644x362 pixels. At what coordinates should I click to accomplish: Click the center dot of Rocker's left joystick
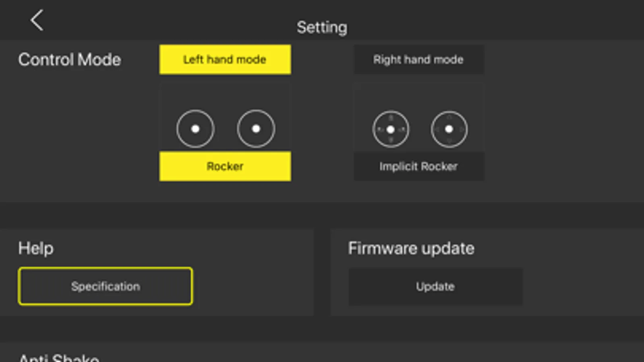(195, 129)
